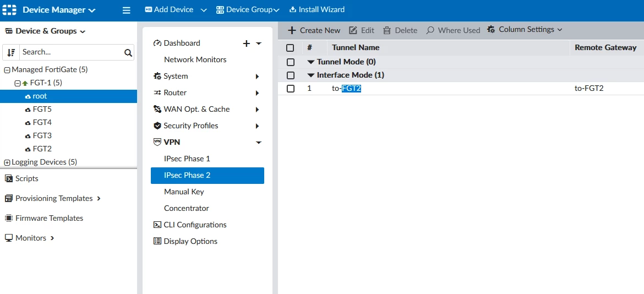Check the Tunnel Mode (0) group checkbox
Image resolution: width=644 pixels, height=294 pixels.
[291, 62]
